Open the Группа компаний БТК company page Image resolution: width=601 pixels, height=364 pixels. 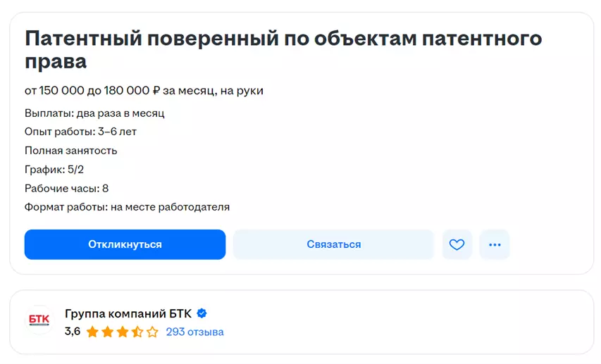click(128, 313)
